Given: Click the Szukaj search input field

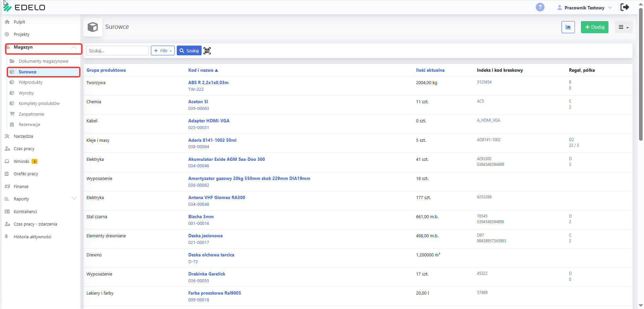Looking at the screenshot, I should [117, 51].
